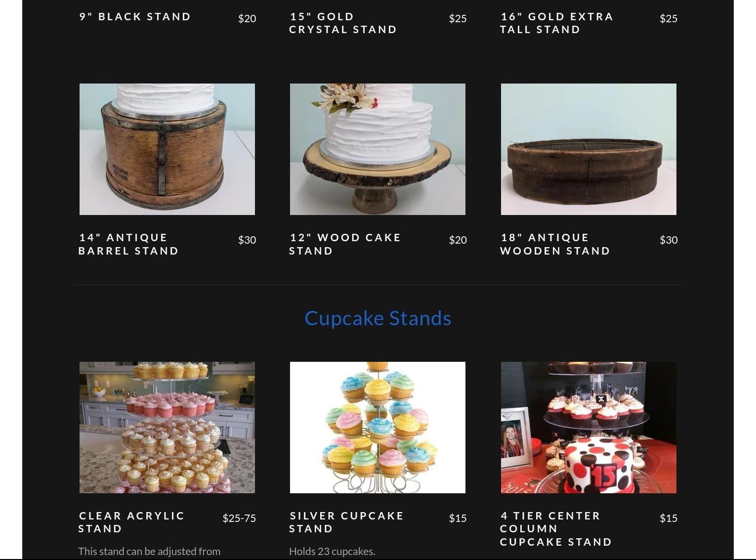Click the Clear Acrylic Stand title
Screen dimensions: 756x560
tap(131, 522)
